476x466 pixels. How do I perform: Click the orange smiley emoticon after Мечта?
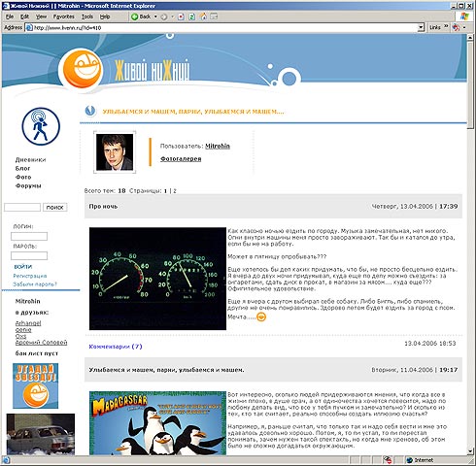click(261, 316)
